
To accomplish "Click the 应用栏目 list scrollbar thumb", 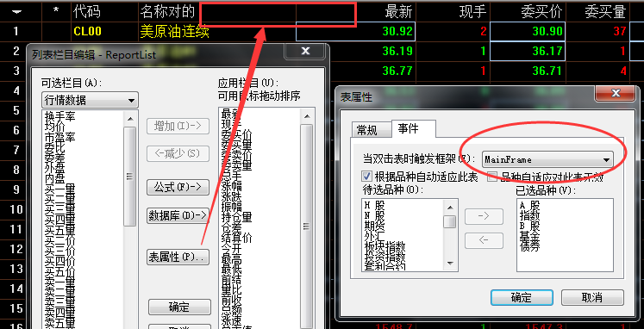I will point(307,226).
